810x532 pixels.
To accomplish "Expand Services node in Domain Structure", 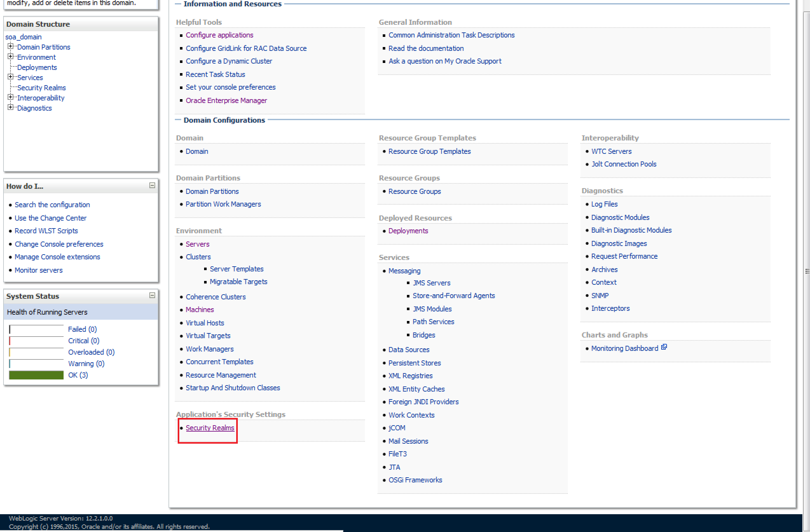I will (10, 77).
